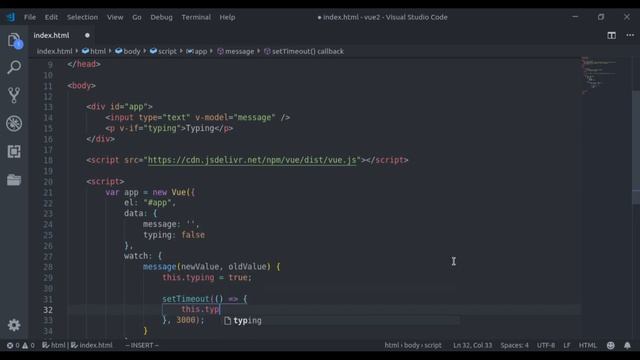Open the Help menu
The height and width of the screenshot is (360, 640).
227,17
